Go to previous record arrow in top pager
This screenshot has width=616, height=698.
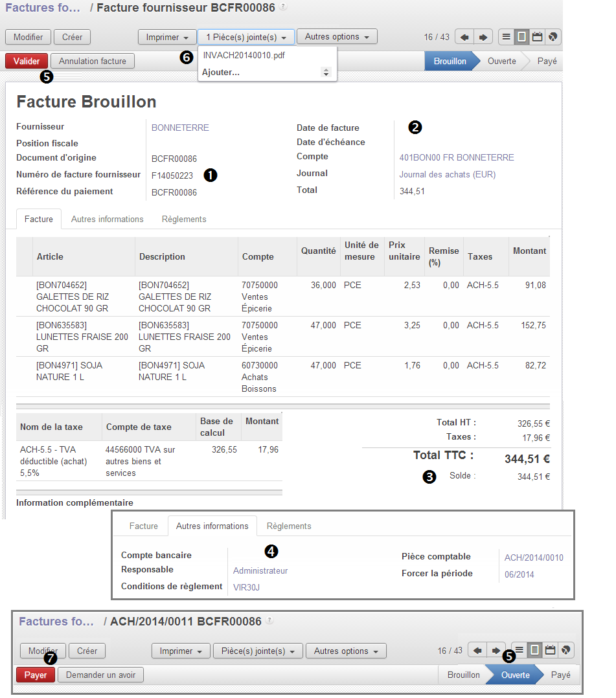click(464, 37)
